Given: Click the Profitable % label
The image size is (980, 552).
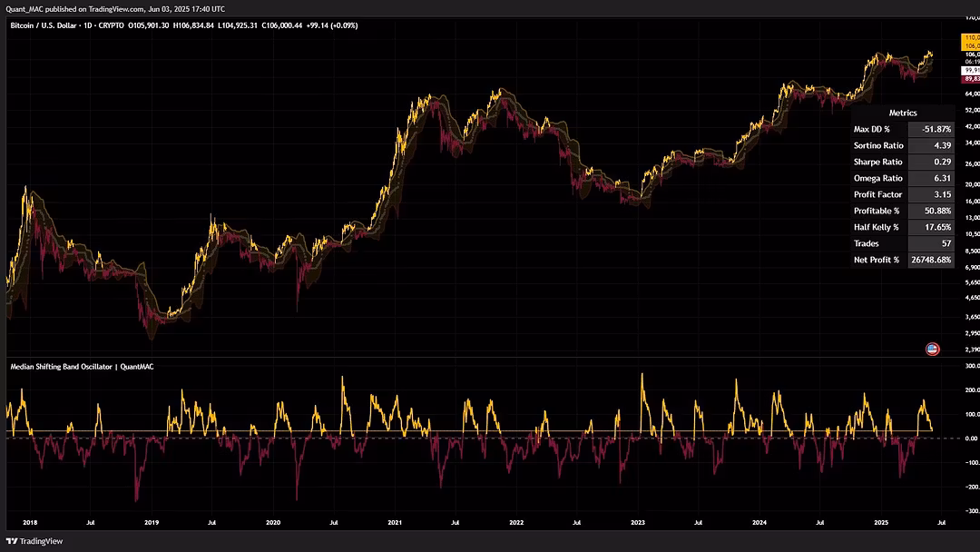Looking at the screenshot, I should click(x=877, y=211).
